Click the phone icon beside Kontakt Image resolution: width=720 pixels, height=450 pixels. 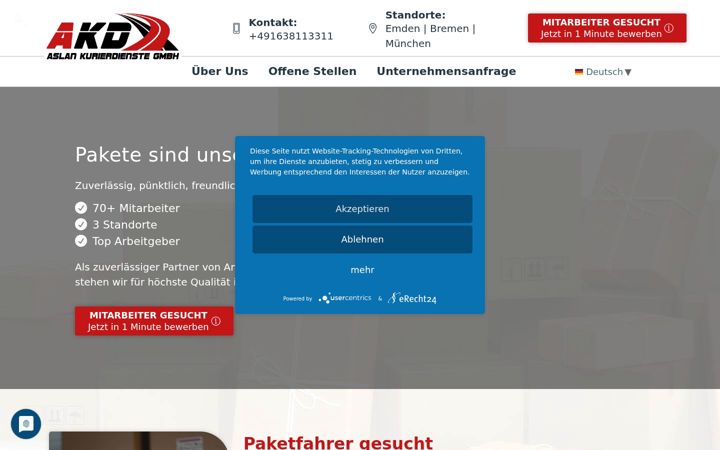(x=236, y=29)
